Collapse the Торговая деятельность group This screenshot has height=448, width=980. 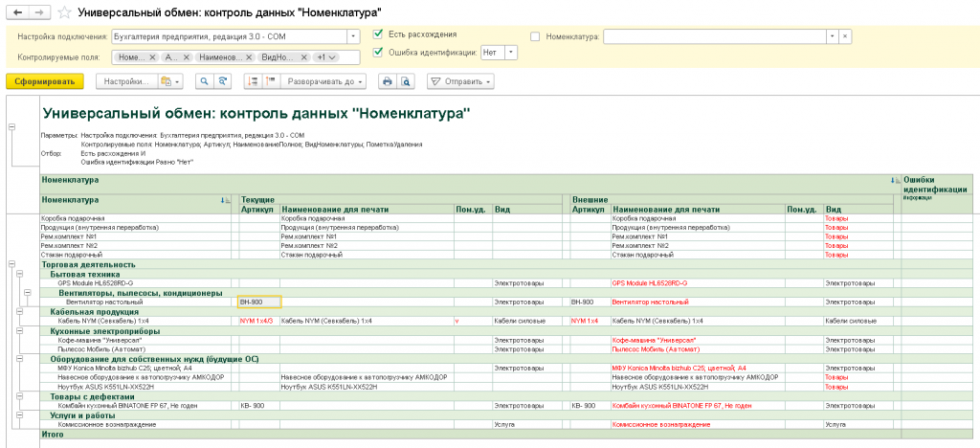click(11, 264)
